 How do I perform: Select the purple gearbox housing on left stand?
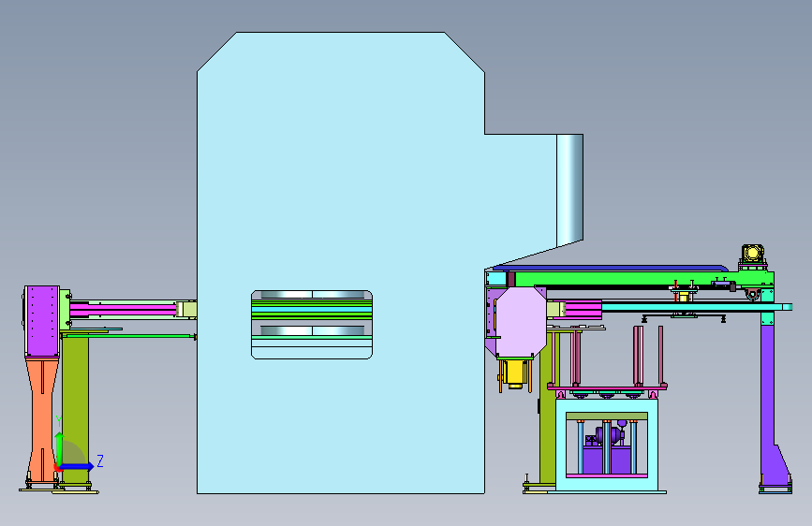click(42, 321)
